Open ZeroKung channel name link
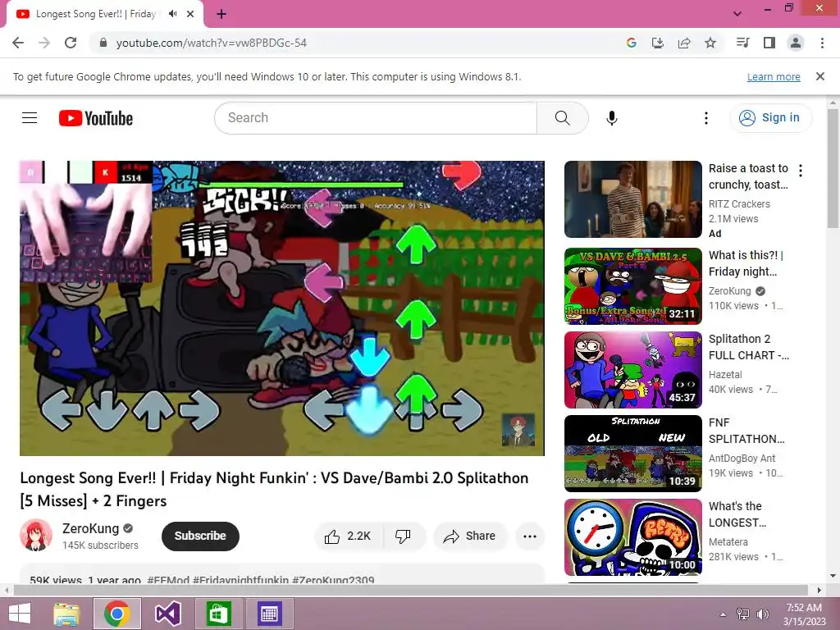Viewport: 840px width, 630px height. click(x=90, y=528)
